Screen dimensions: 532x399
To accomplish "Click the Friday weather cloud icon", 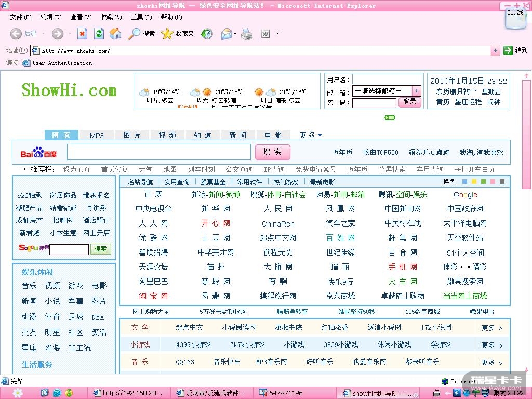I will [144, 92].
